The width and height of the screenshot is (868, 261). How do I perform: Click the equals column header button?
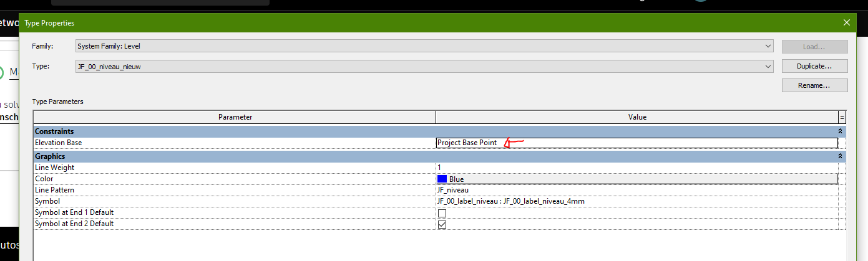click(842, 117)
